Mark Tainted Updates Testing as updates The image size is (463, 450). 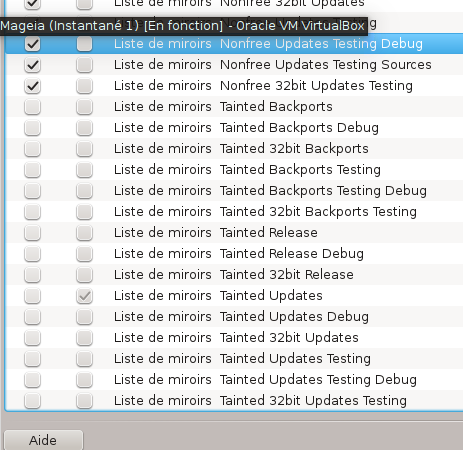[x=84, y=359]
